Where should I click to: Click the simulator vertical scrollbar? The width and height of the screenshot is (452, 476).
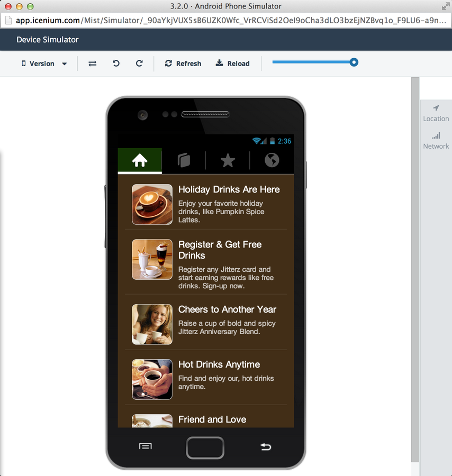tap(415, 270)
